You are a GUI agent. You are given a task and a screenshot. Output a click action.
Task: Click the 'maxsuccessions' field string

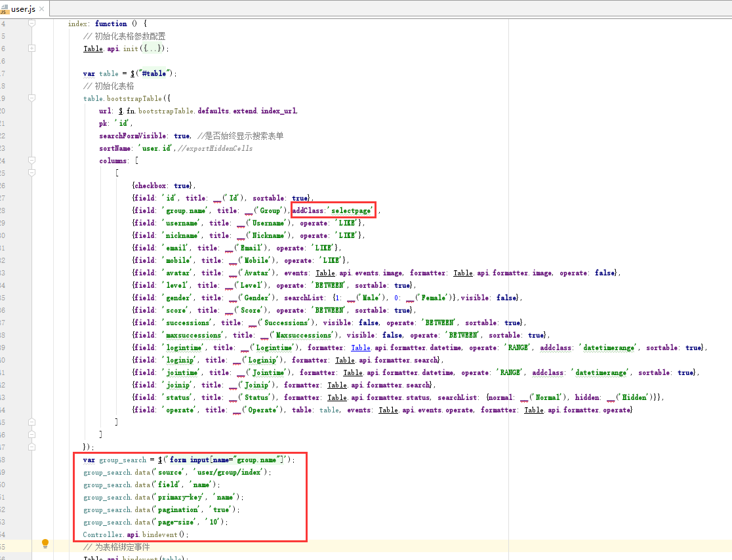(x=193, y=335)
